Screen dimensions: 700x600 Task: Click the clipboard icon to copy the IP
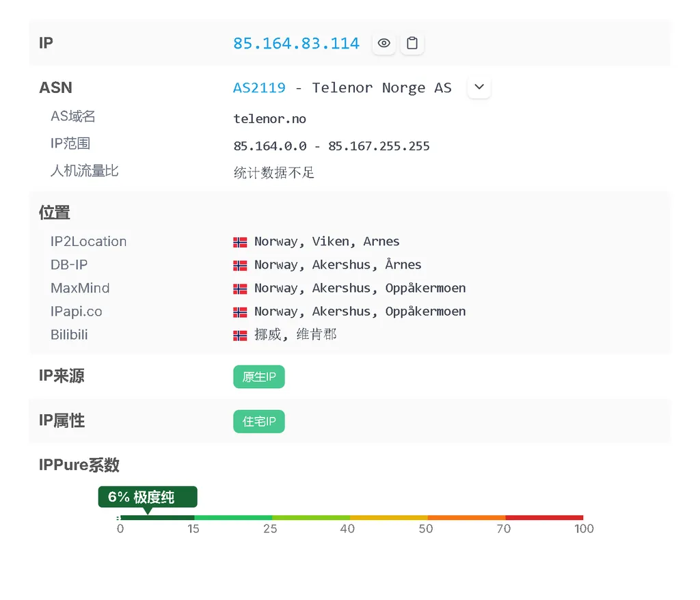(412, 43)
